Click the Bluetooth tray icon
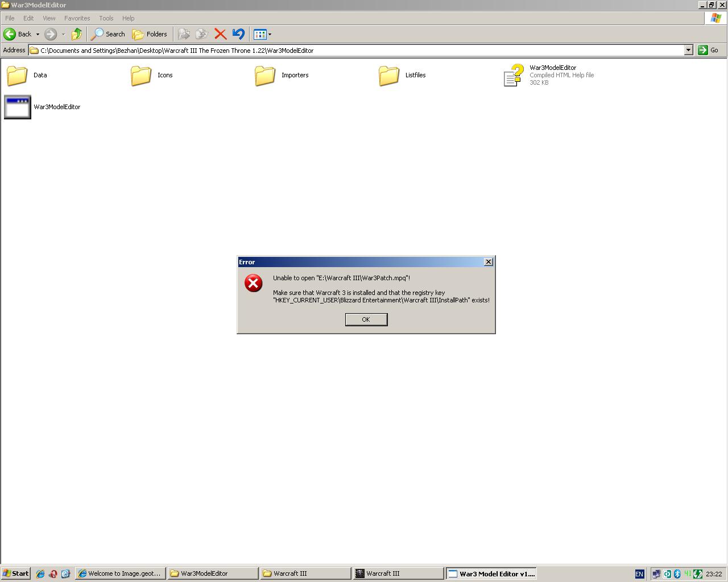 677,574
